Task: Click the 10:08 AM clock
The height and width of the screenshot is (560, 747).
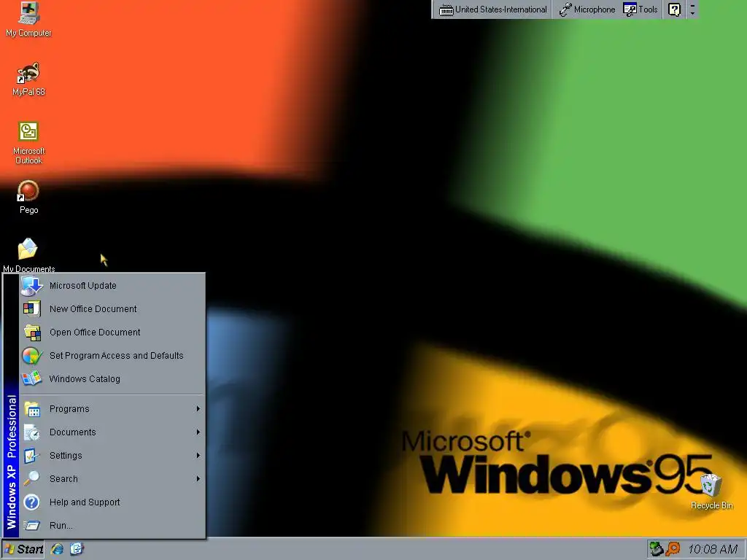Action: coord(713,549)
